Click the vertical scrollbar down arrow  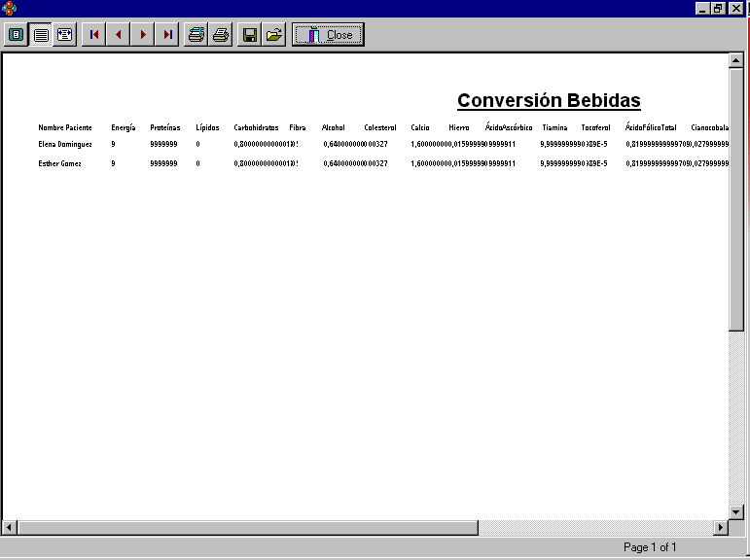(736, 511)
